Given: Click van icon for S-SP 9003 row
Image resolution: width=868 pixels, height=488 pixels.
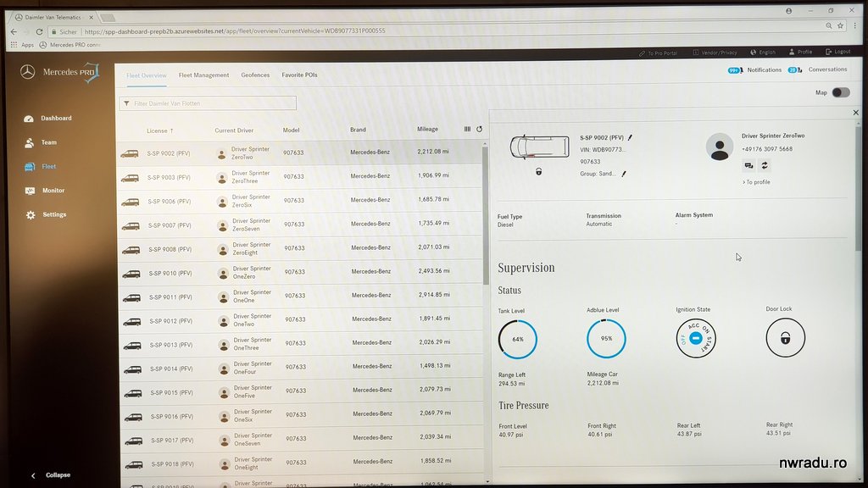Looking at the screenshot, I should pyautogui.click(x=130, y=178).
